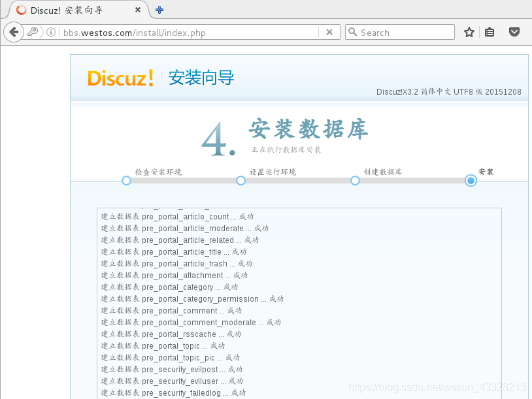
Task: Click the Discuz!X3.2 简体中文 UTF8 version text
Action: (x=448, y=92)
